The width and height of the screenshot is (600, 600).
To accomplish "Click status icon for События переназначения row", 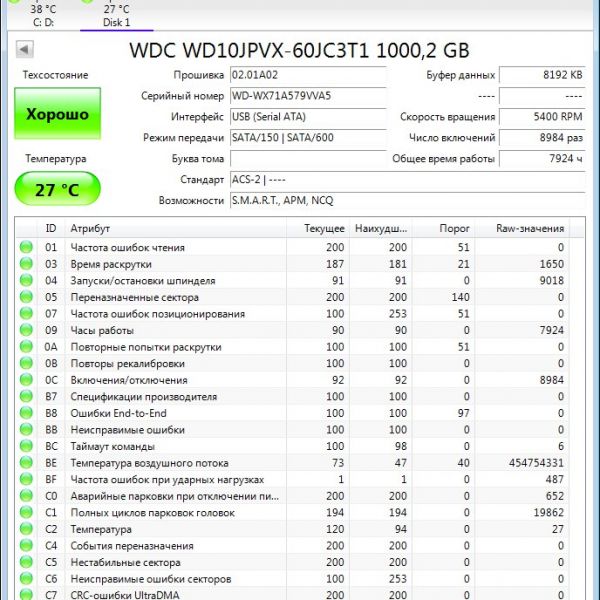I will [26, 546].
